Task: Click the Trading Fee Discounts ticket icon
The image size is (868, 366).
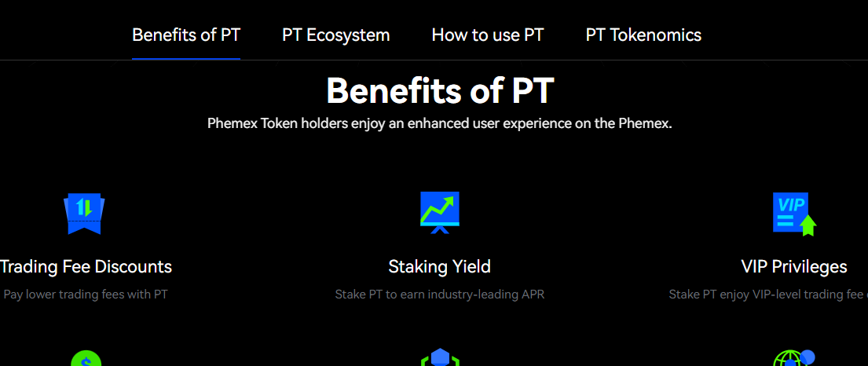Action: tap(84, 214)
